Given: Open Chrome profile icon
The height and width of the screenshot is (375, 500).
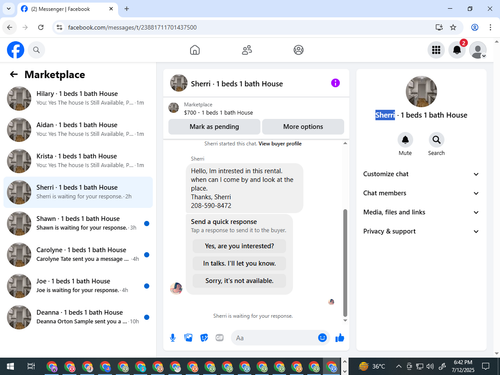Looking at the screenshot, I should point(475,27).
